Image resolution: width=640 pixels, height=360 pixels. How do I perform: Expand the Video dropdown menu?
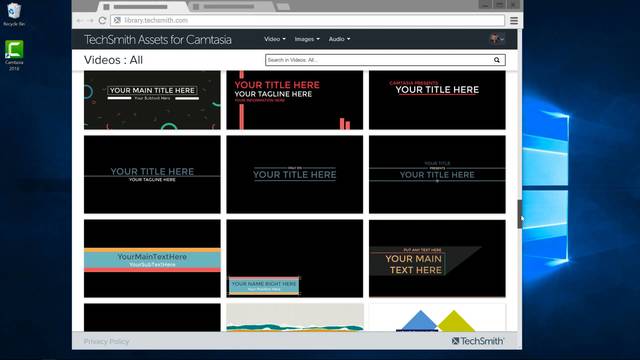click(x=275, y=39)
